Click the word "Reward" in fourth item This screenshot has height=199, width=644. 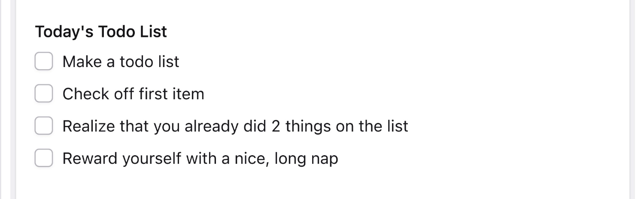(x=90, y=159)
